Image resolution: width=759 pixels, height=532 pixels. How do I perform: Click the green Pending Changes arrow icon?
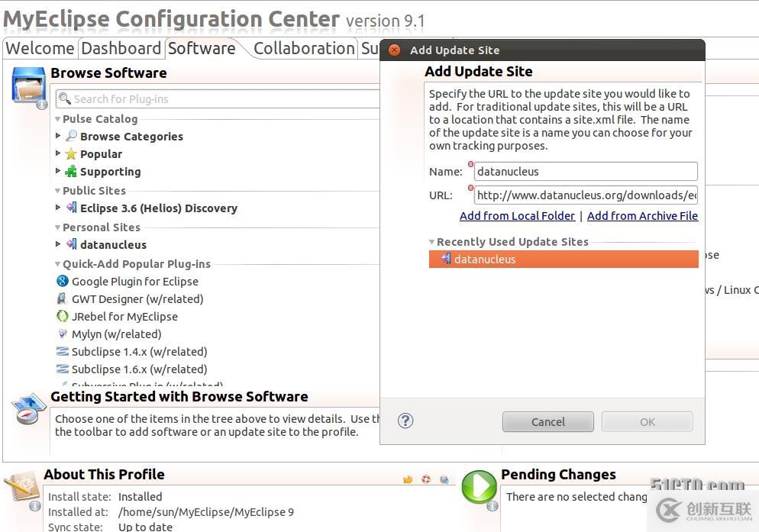click(479, 487)
